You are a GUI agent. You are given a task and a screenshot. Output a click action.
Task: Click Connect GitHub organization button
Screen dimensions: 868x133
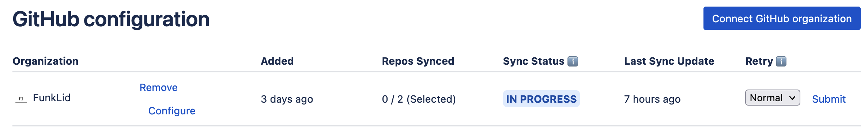point(782,18)
